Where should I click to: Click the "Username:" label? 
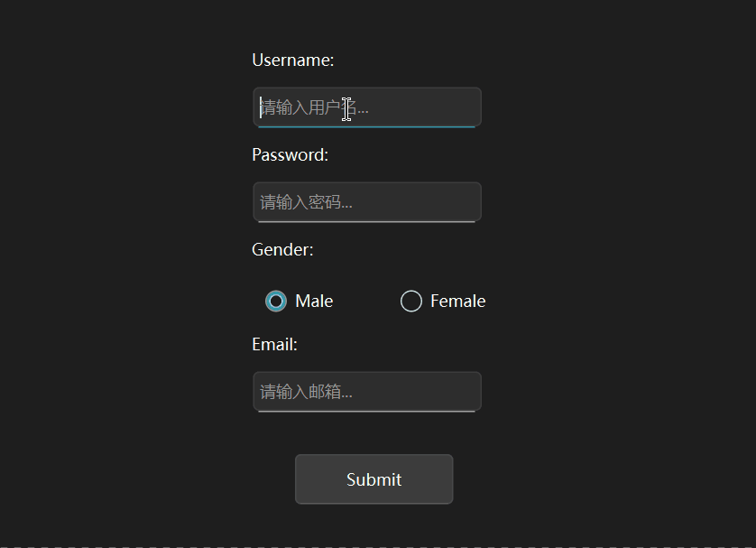(x=293, y=60)
